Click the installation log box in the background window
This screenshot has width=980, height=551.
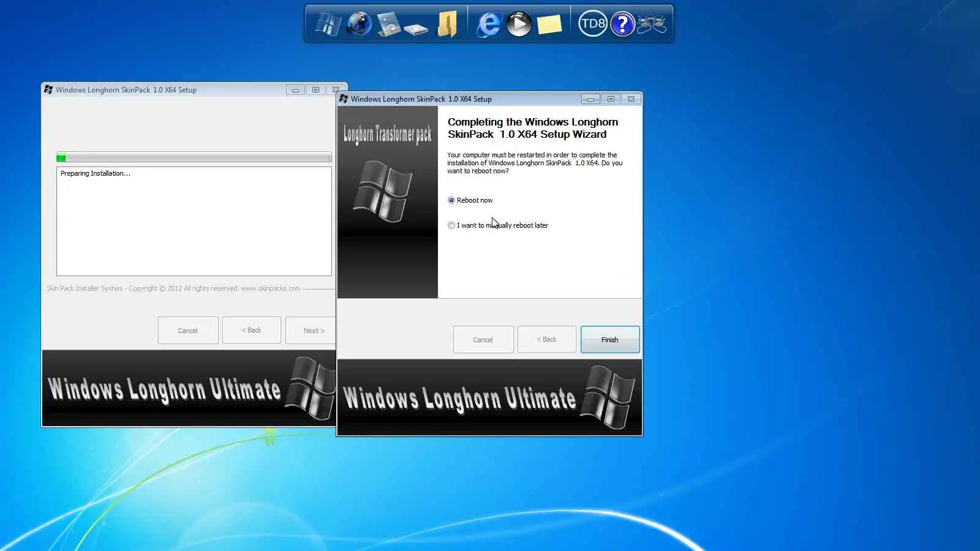194,222
